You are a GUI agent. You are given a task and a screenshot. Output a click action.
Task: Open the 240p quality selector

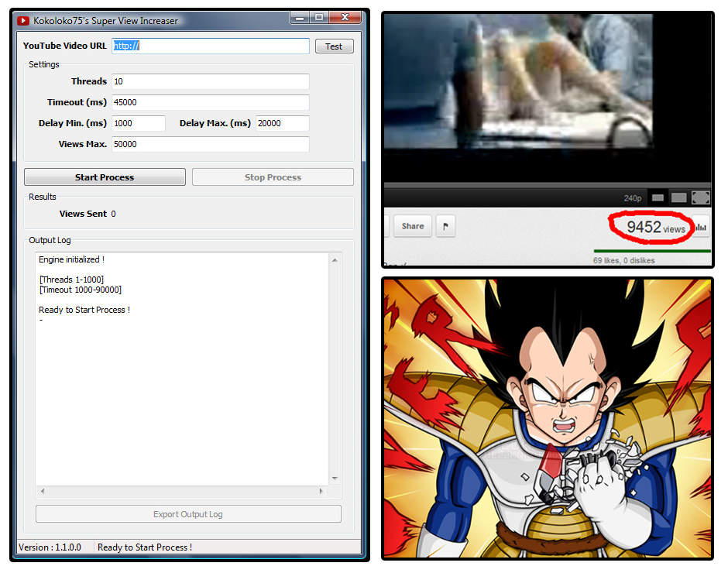click(633, 198)
